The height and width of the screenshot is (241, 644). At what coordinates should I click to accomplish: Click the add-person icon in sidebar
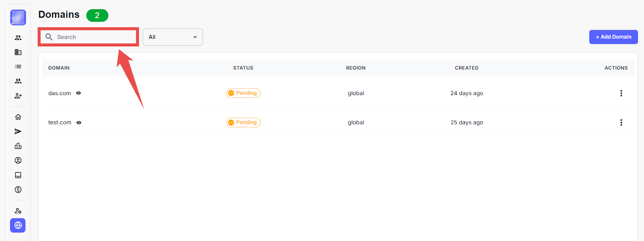click(x=18, y=96)
